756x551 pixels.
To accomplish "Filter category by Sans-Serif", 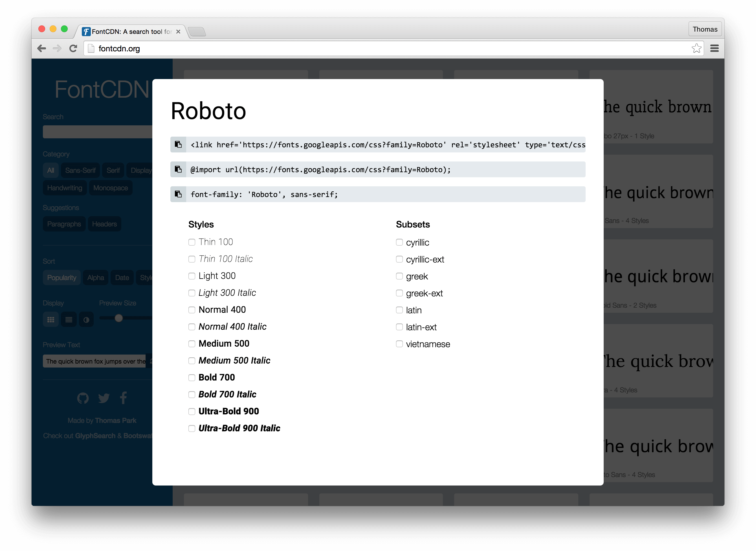I will tap(80, 170).
